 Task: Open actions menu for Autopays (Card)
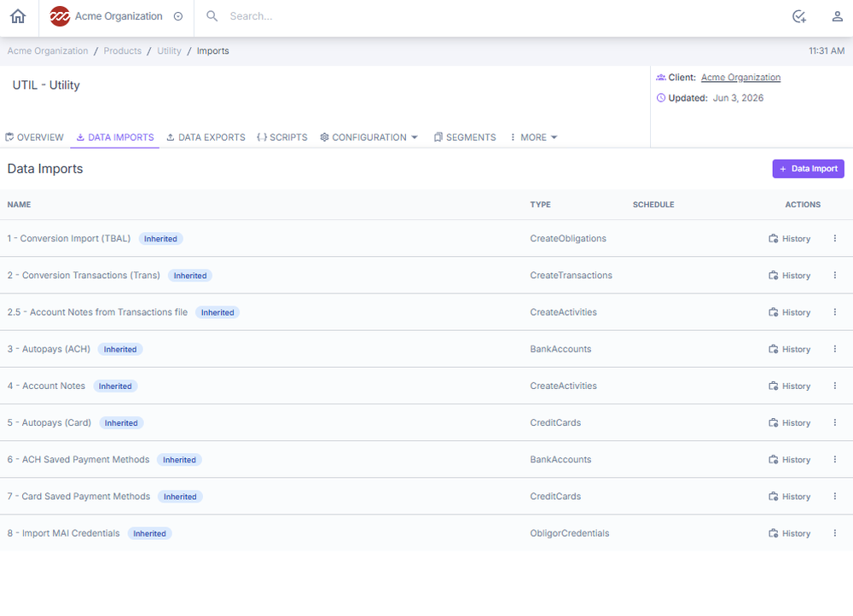834,423
